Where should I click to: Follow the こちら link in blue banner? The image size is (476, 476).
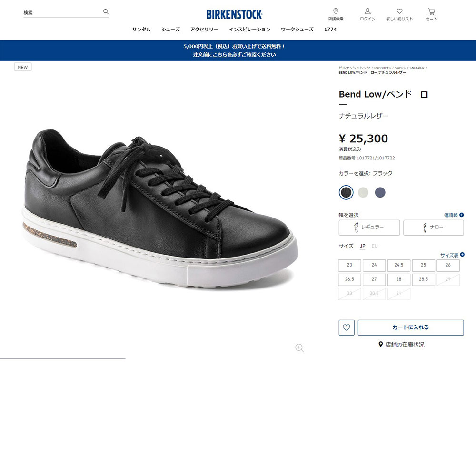(x=220, y=55)
